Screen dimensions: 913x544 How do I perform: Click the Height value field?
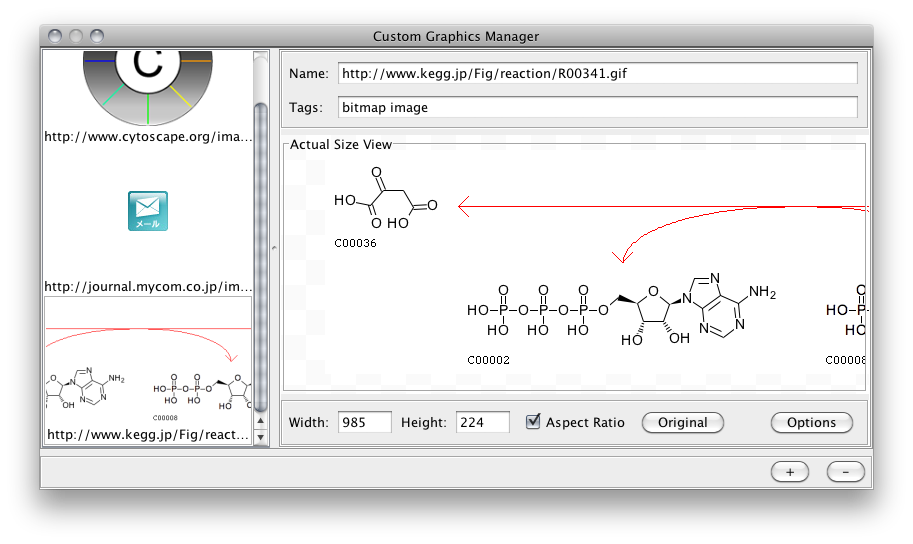482,422
